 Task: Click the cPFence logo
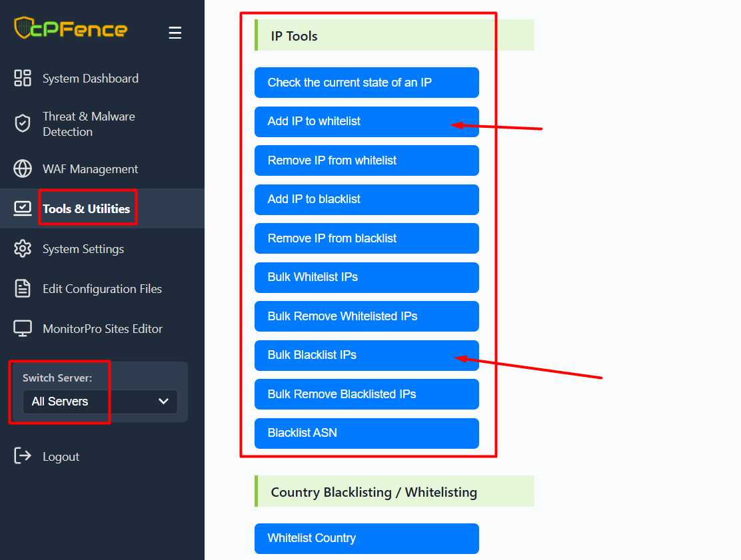point(71,29)
